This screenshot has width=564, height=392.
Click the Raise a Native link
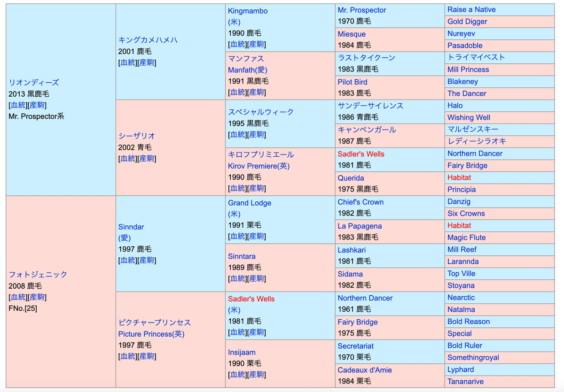(x=471, y=9)
